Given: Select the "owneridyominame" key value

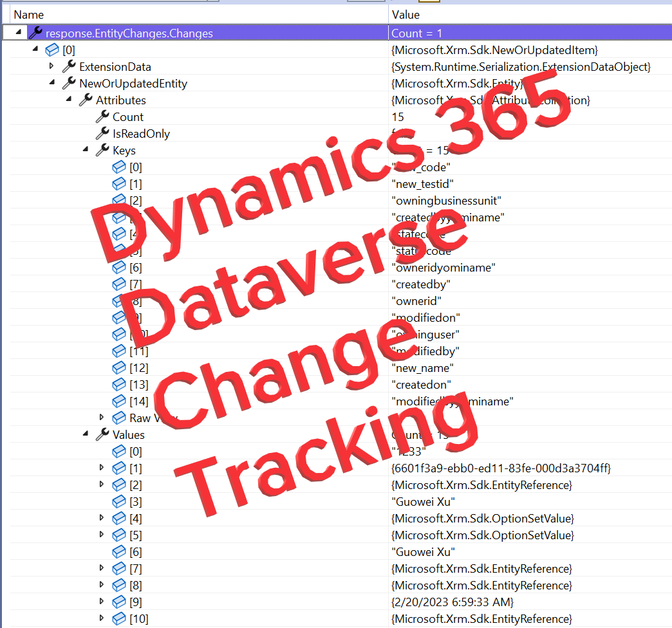Looking at the screenshot, I should click(x=443, y=267).
